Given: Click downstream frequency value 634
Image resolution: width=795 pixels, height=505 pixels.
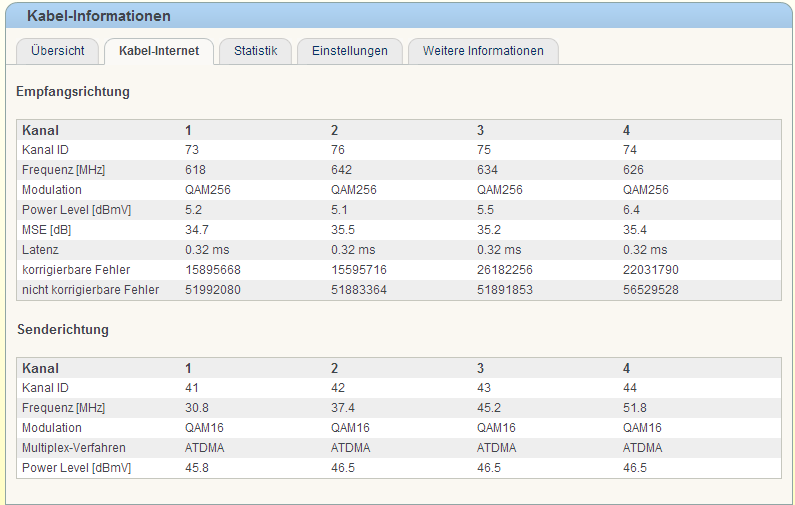Looking at the screenshot, I should pyautogui.click(x=487, y=170).
